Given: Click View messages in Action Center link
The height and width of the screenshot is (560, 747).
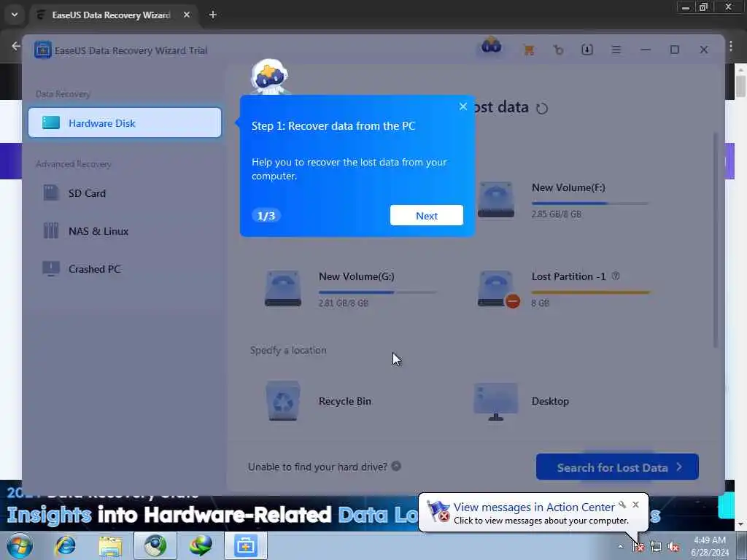Looking at the screenshot, I should click(x=534, y=507).
